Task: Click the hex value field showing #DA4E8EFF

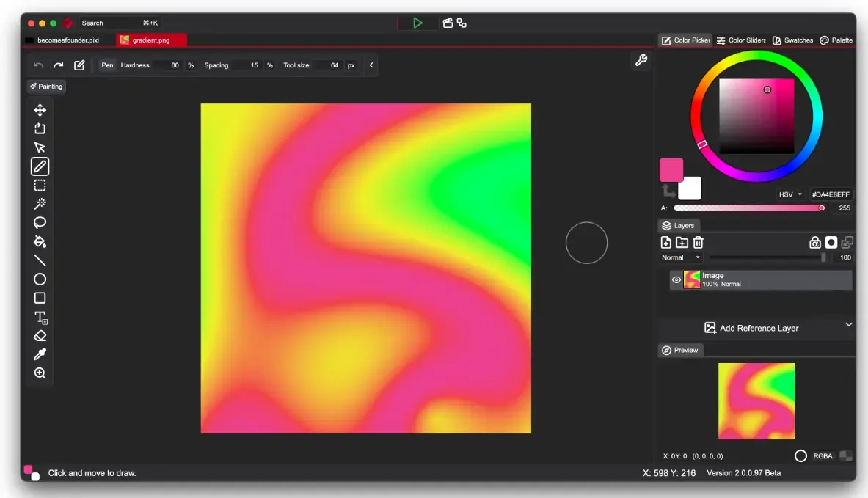Action: [830, 194]
